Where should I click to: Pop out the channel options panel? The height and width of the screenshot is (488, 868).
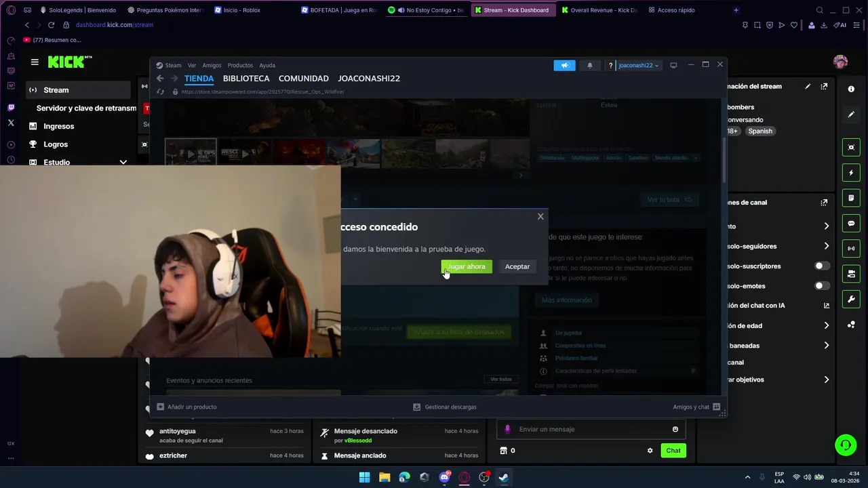coord(824,202)
